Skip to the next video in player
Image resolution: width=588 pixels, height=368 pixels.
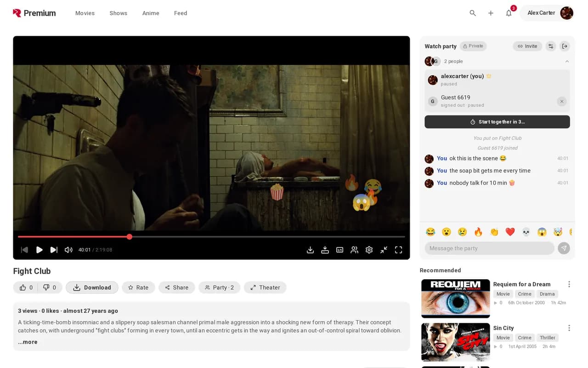[x=54, y=250]
